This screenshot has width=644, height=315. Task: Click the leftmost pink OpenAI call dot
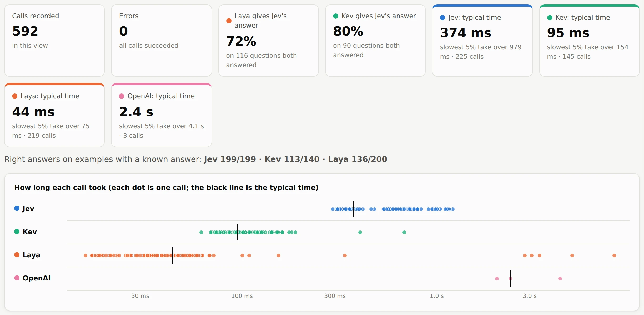(497, 279)
